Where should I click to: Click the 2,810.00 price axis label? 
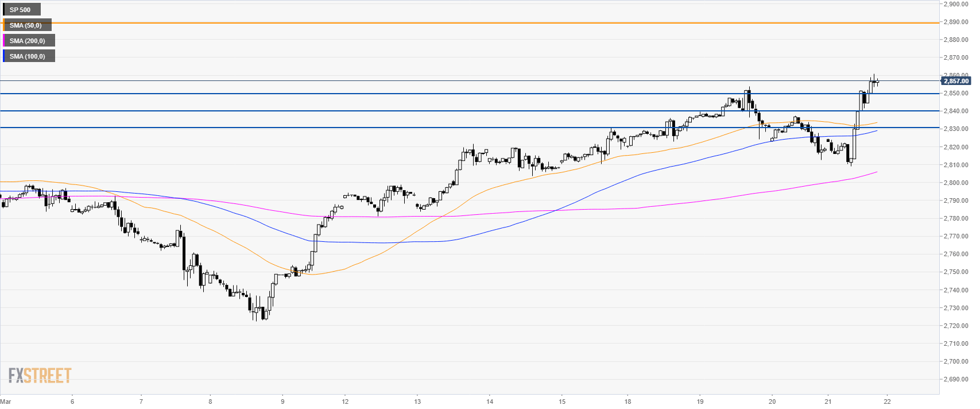(956, 165)
